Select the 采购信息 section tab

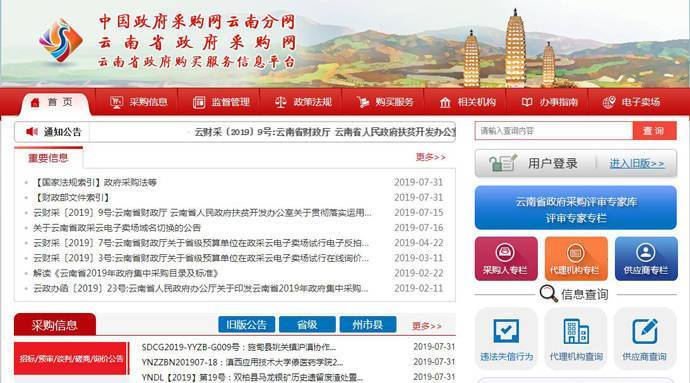[55, 325]
